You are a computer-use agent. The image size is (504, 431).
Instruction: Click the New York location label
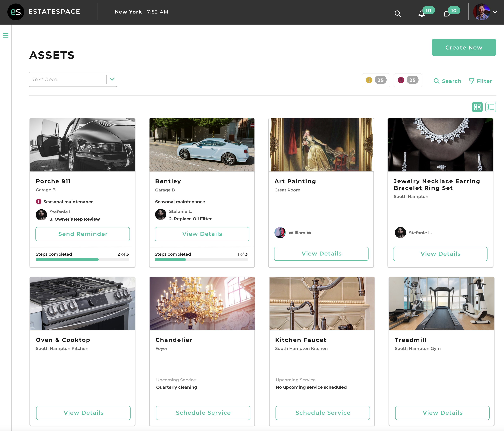pyautogui.click(x=128, y=12)
